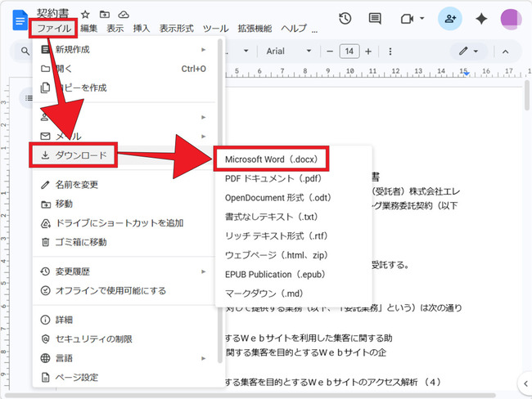532x399 pixels.
Task: Click the right indent marker on ruler
Action: [467, 74]
